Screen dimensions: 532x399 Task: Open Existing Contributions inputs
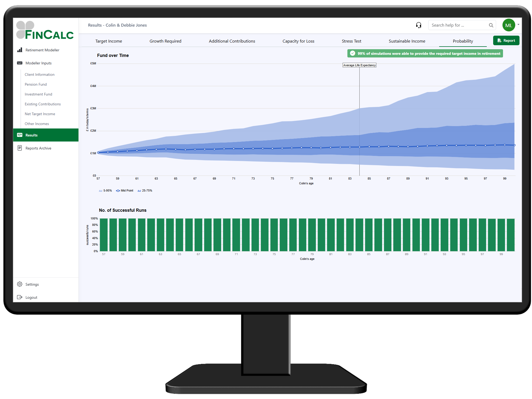[43, 104]
